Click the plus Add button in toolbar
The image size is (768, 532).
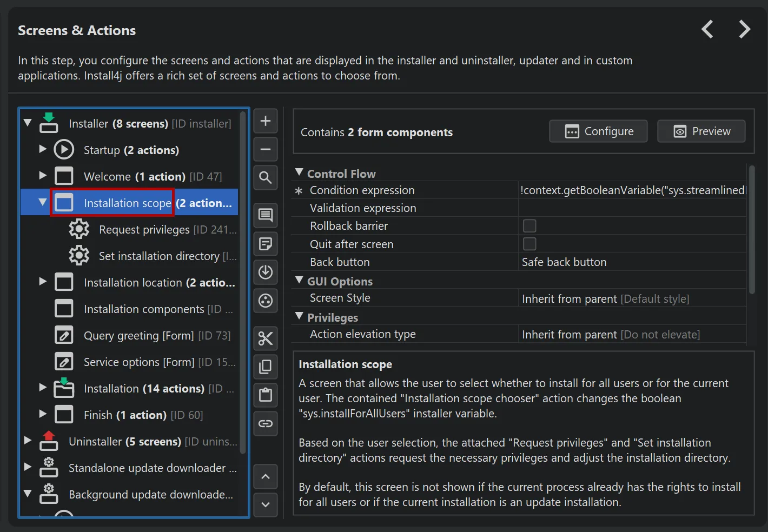(x=266, y=121)
